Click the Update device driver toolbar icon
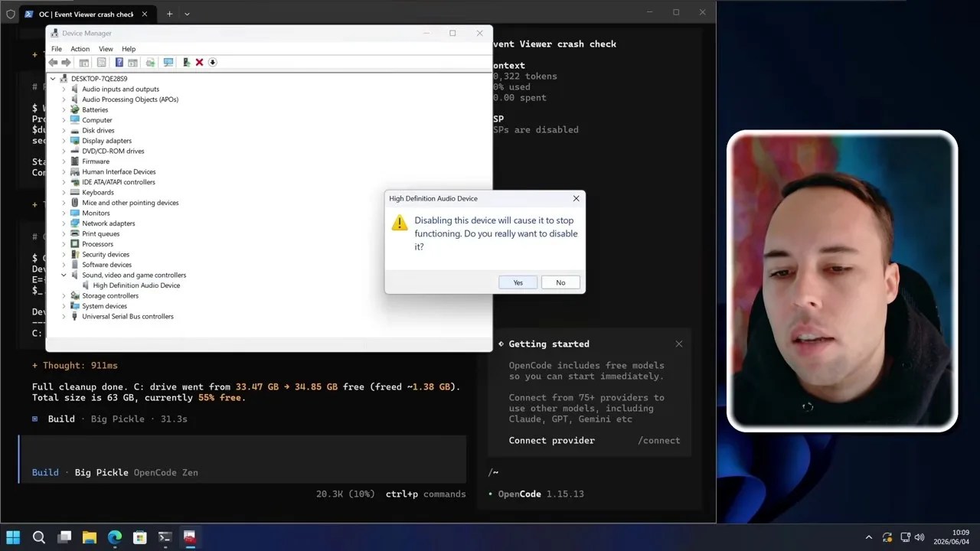 point(186,62)
